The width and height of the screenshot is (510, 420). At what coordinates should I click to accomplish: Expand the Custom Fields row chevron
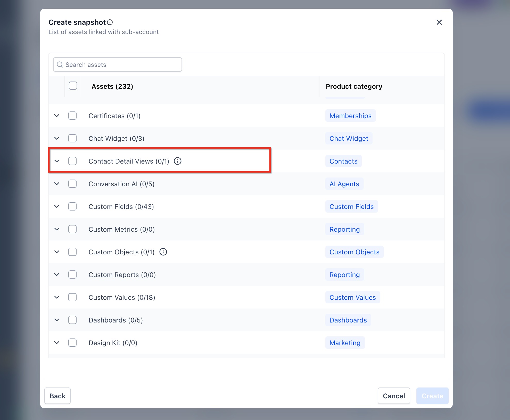coord(57,206)
